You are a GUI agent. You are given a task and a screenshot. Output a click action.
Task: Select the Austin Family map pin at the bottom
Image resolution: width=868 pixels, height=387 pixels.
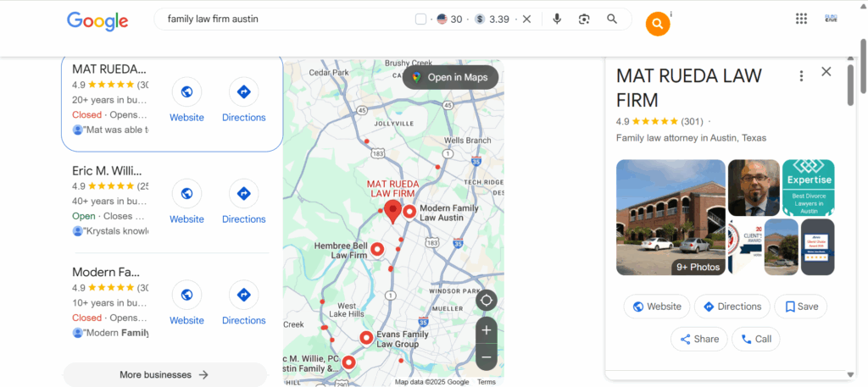(348, 362)
